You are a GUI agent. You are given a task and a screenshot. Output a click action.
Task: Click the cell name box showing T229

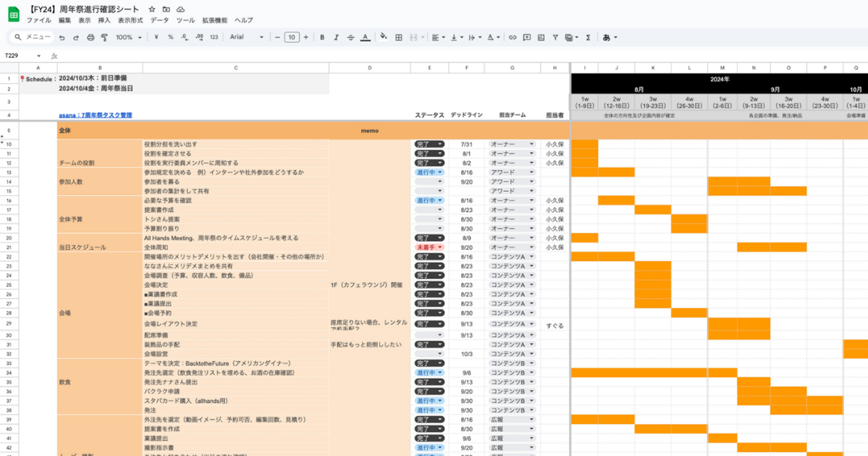(20, 55)
